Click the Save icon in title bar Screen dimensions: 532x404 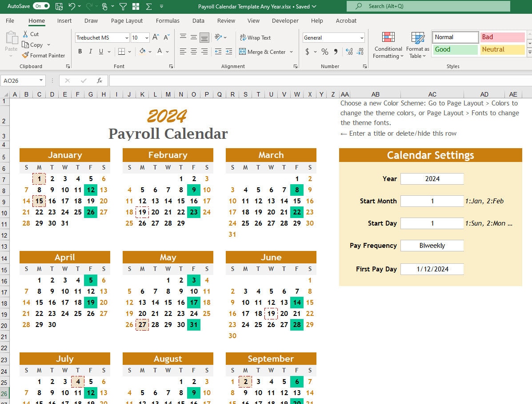[59, 6]
